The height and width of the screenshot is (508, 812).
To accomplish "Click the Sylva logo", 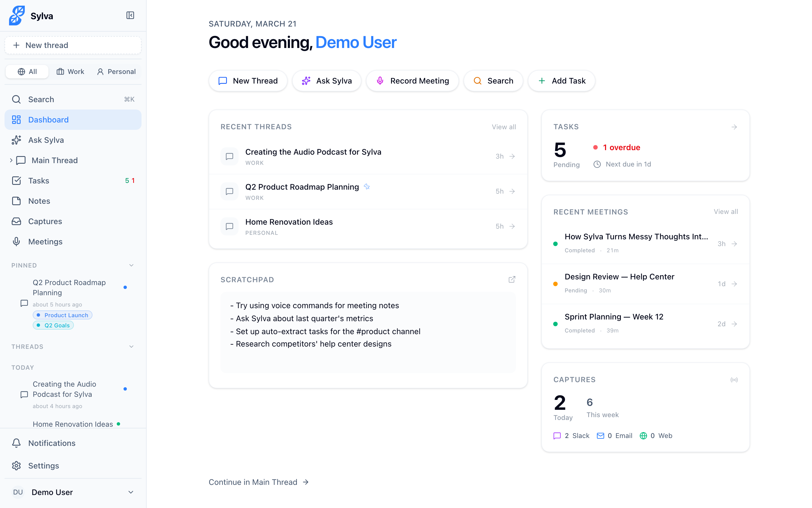I will (x=17, y=16).
